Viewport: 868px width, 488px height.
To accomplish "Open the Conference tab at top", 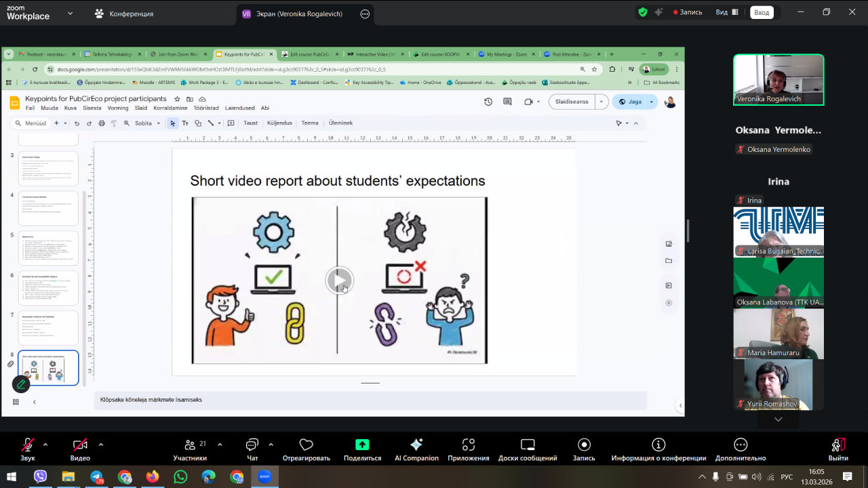I will tap(124, 14).
